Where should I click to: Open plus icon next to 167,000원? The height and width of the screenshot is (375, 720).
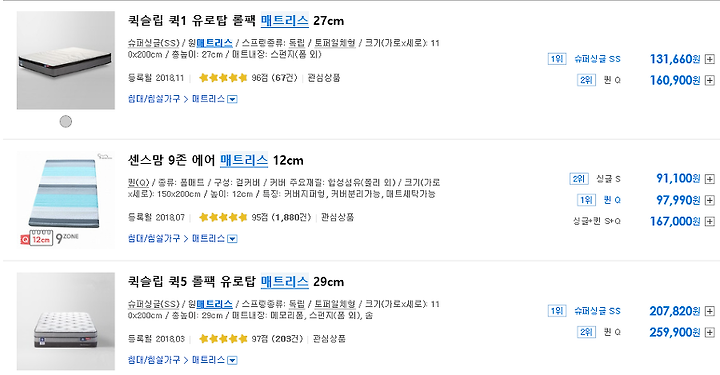pyautogui.click(x=709, y=221)
